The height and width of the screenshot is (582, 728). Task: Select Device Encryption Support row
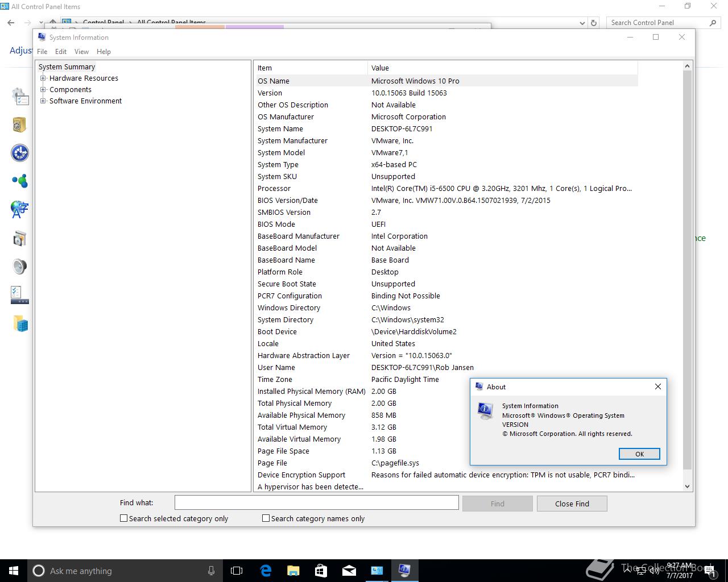[x=446, y=475]
